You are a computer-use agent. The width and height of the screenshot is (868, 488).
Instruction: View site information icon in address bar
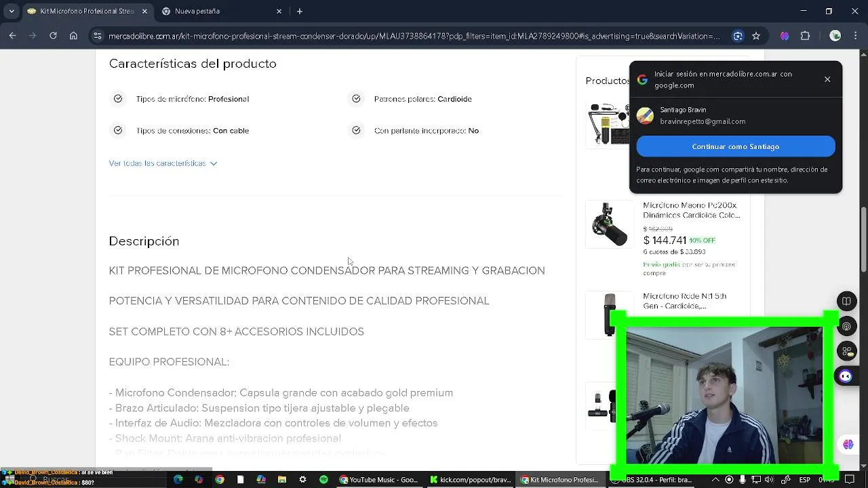click(97, 36)
